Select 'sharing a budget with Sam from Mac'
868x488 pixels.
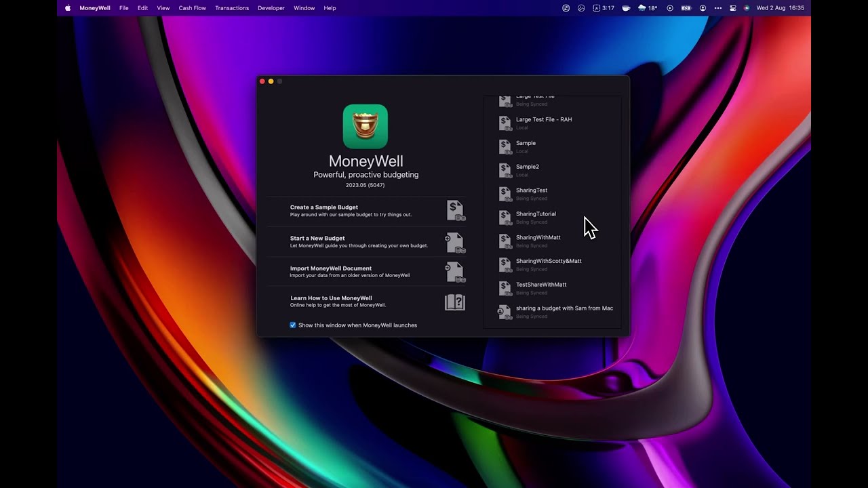(x=564, y=308)
